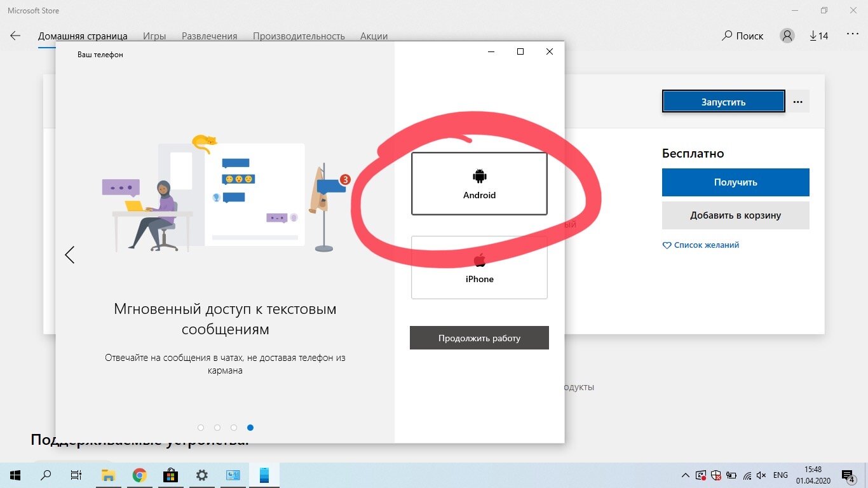The height and width of the screenshot is (488, 868).
Task: Close the Ваш телефон window
Action: [x=550, y=51]
